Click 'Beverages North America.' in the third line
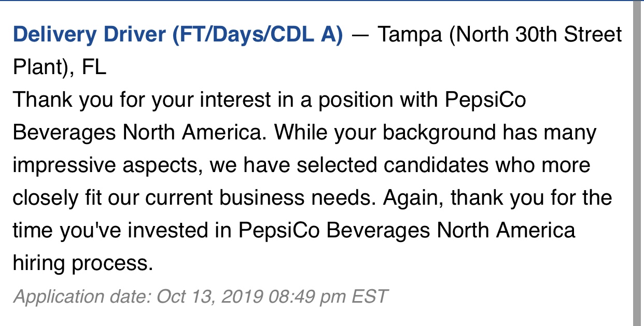644x326 pixels. point(138,133)
